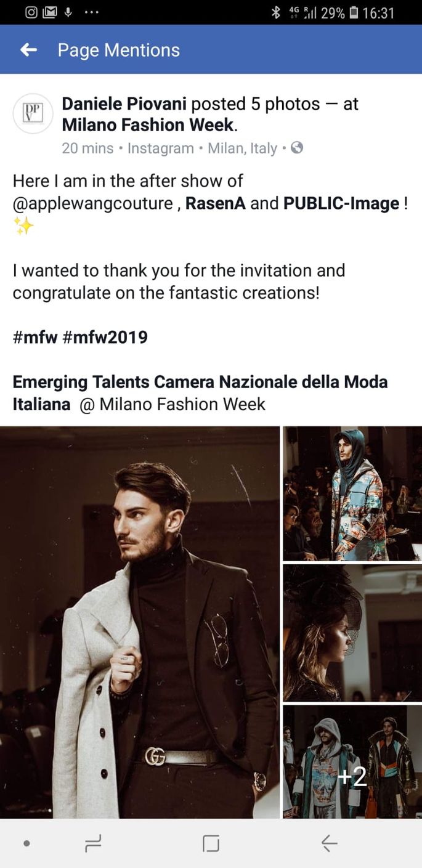
Task: Tap the Instagram notification icon in status bar
Action: tap(31, 12)
